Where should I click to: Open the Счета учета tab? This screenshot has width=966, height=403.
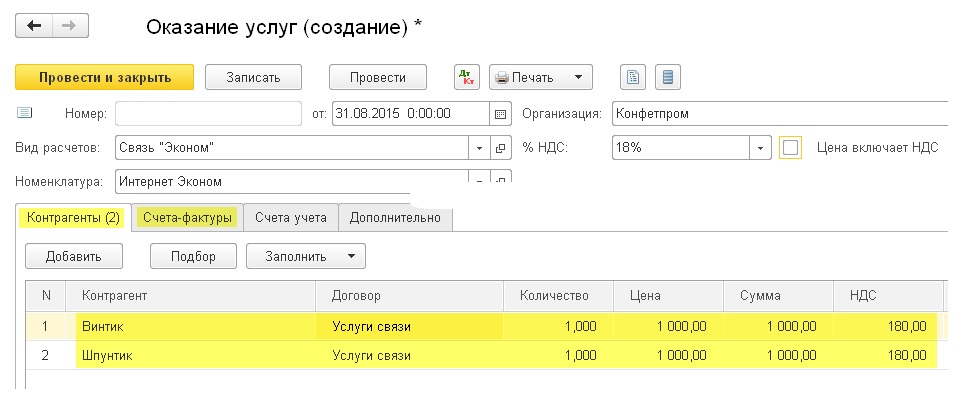click(291, 218)
